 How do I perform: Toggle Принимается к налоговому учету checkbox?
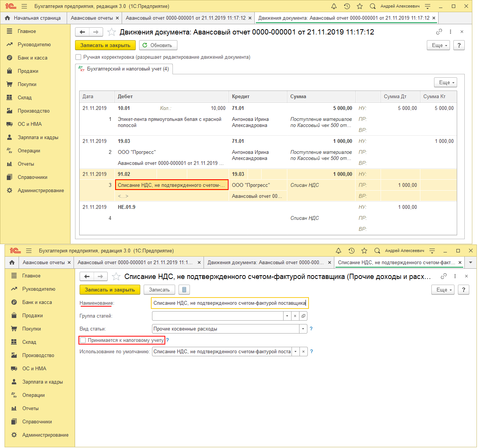tap(83, 340)
